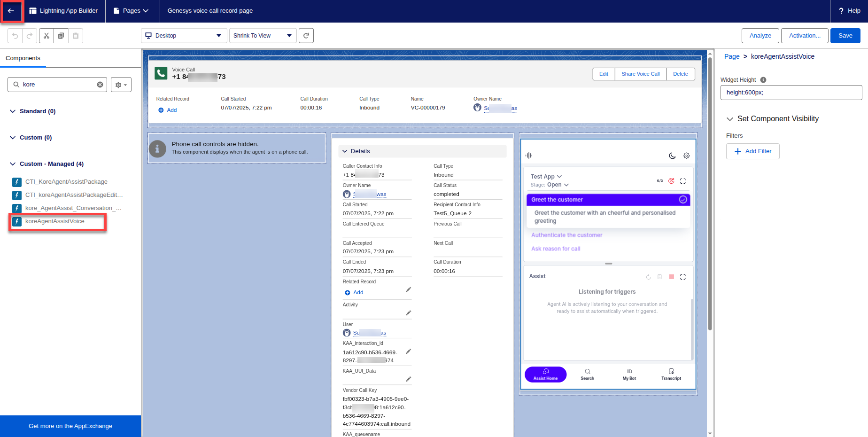Screen dimensions: 868x437
Task: Switch to My Bot tab
Action: click(x=629, y=375)
